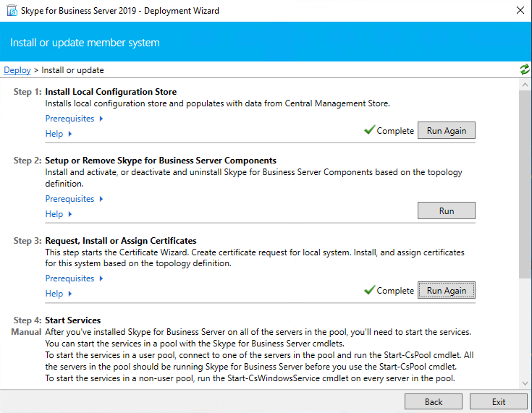
Task: Click the scrollbar down arrow
Action: click(x=525, y=382)
